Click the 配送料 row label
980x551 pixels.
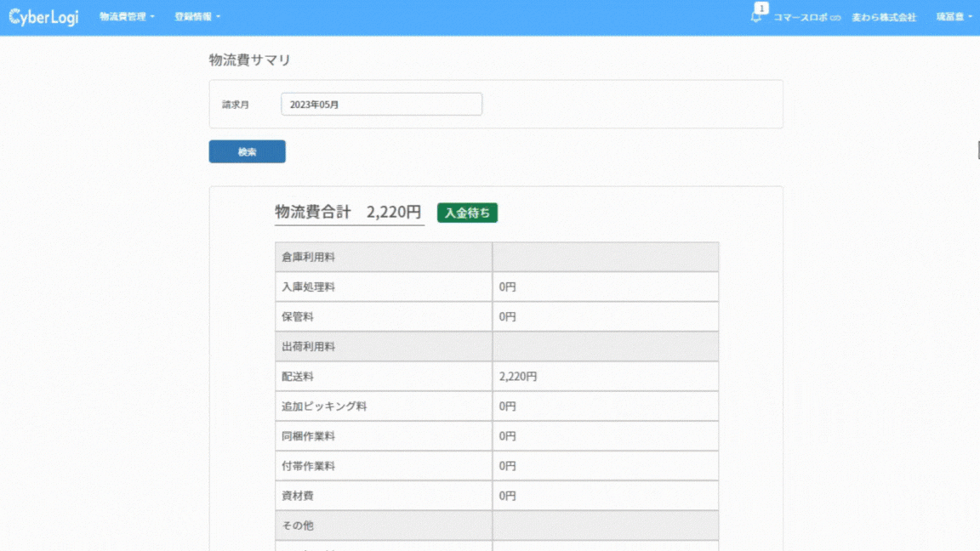click(x=298, y=377)
